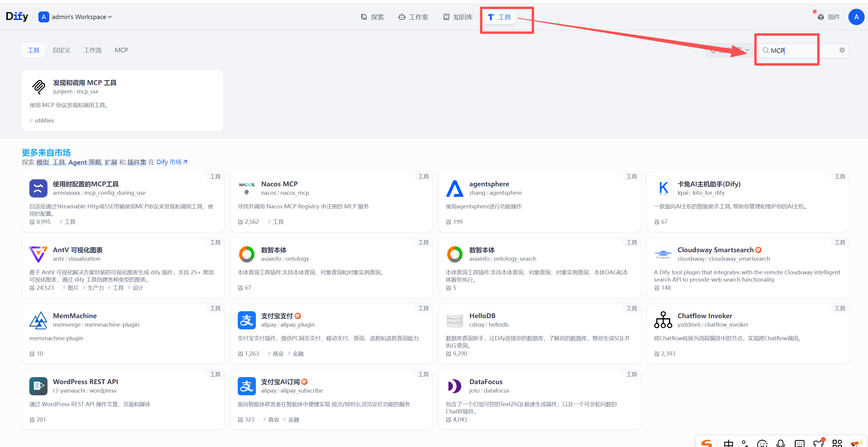This screenshot has width=868, height=447.
Task: Switch to the MCP tab
Action: tap(121, 50)
